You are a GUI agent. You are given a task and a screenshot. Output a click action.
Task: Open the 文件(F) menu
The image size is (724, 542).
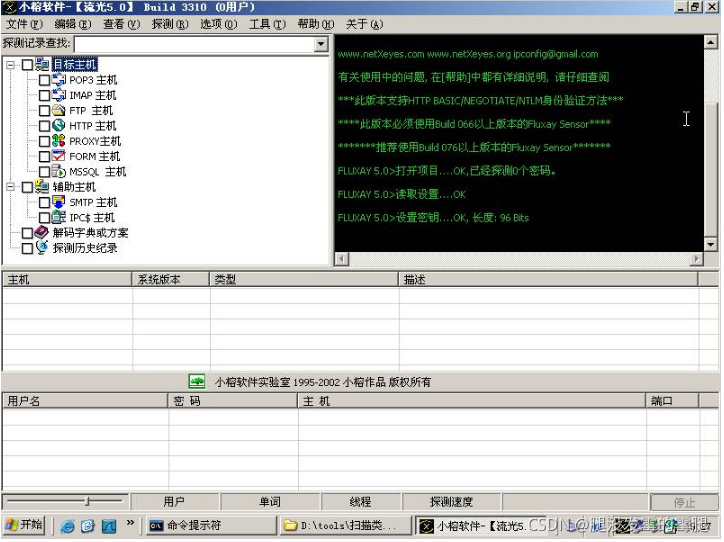[24, 24]
